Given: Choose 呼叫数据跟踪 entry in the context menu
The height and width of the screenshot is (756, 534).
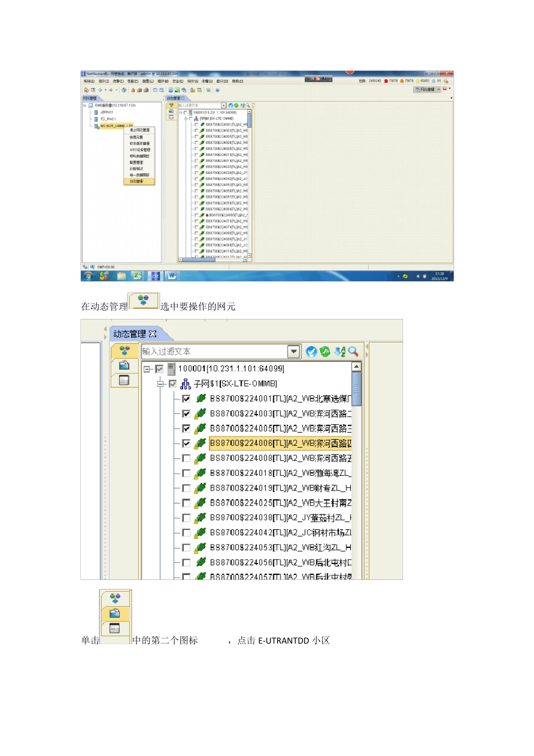Looking at the screenshot, I should coord(139,156).
